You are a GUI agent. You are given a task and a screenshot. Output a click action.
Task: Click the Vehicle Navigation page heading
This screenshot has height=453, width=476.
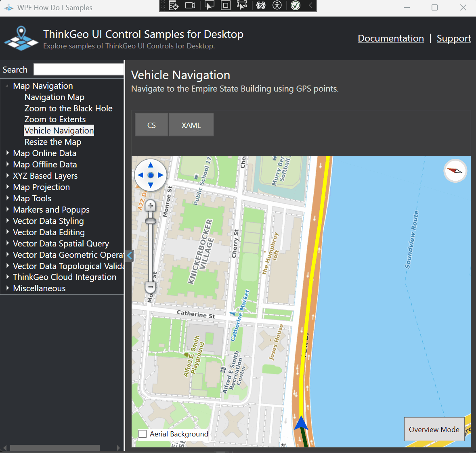click(x=180, y=75)
